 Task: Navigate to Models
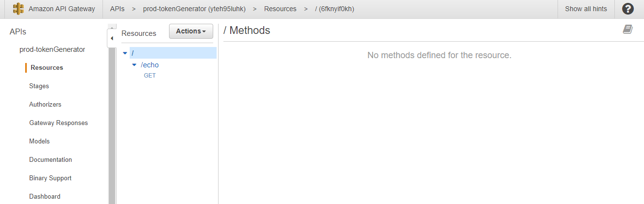[x=39, y=141]
